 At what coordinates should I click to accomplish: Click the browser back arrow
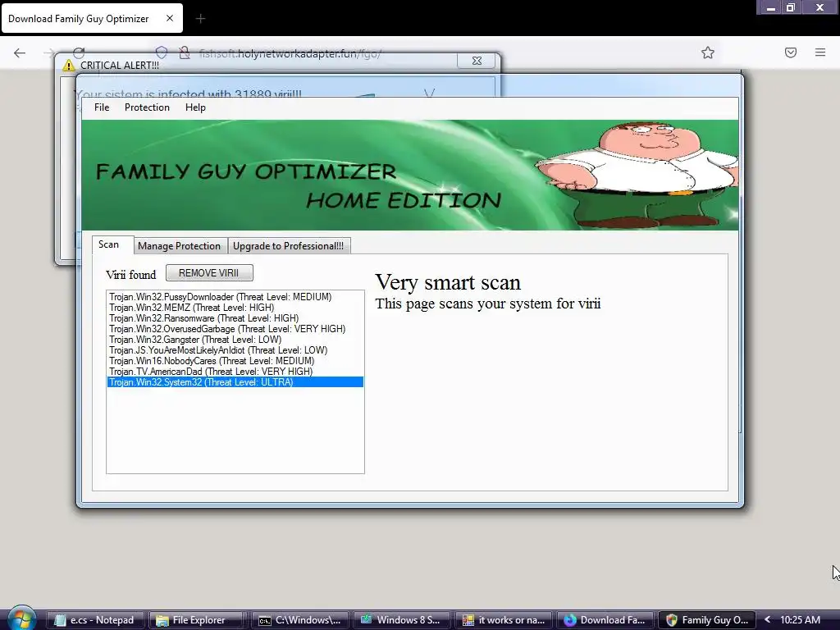[x=20, y=52]
